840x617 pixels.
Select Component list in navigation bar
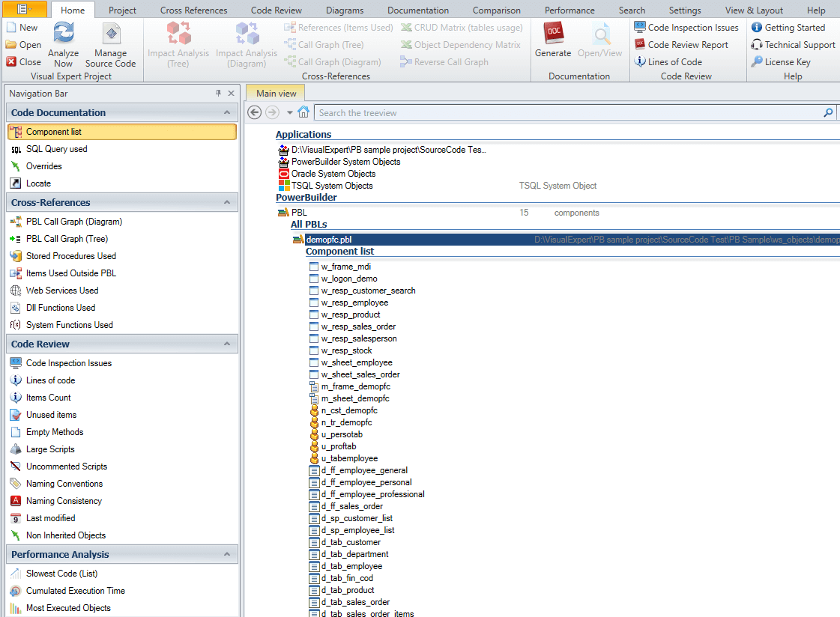[x=122, y=132]
